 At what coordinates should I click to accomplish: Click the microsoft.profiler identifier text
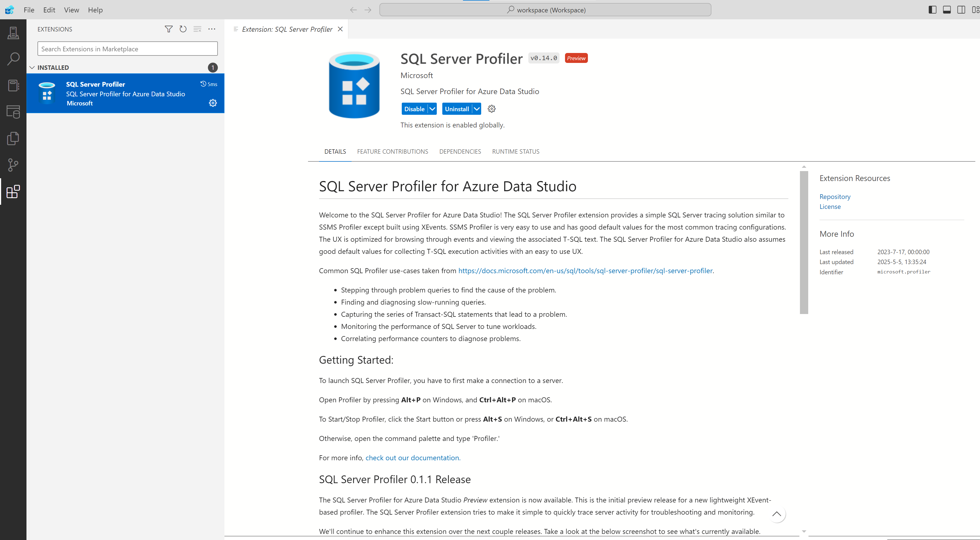click(904, 272)
